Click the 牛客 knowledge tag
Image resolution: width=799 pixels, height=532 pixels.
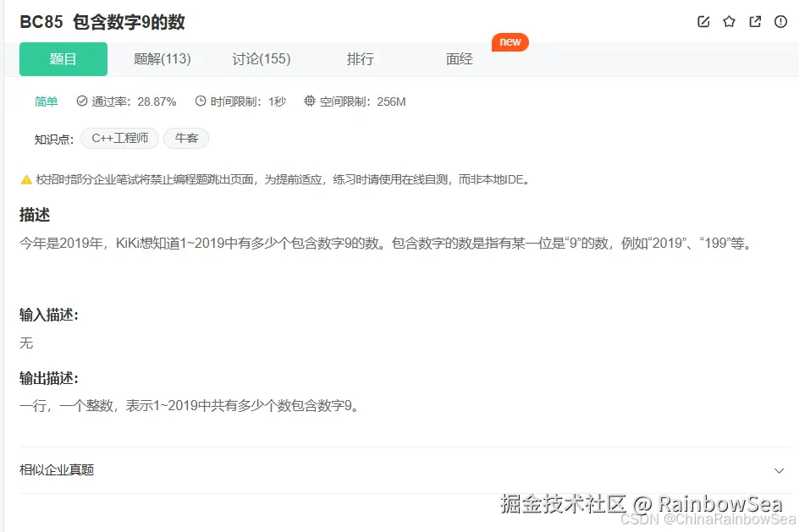pyautogui.click(x=185, y=138)
